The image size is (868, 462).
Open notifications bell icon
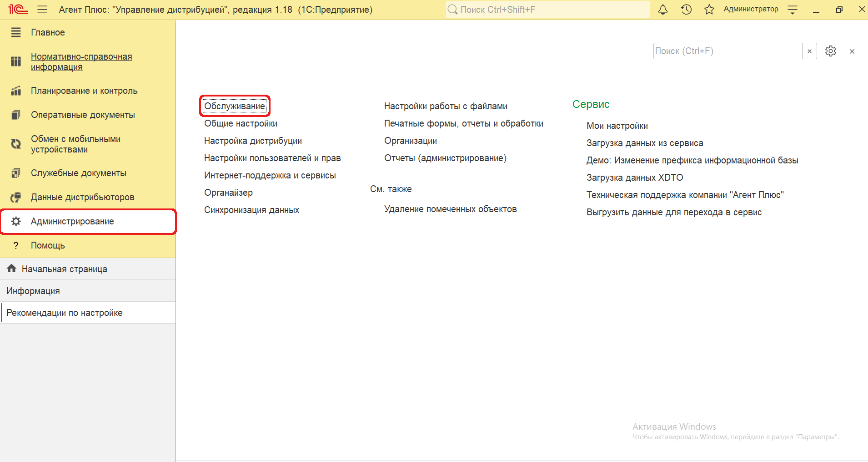click(x=663, y=9)
